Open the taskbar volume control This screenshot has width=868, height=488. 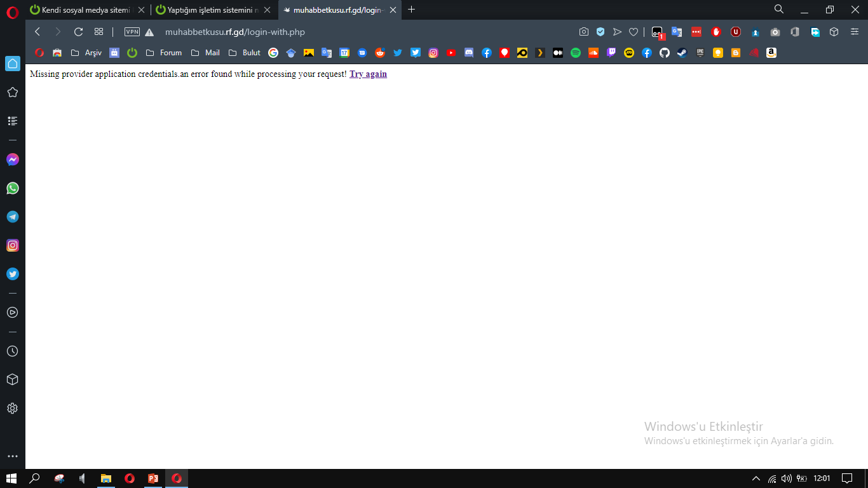(x=787, y=478)
